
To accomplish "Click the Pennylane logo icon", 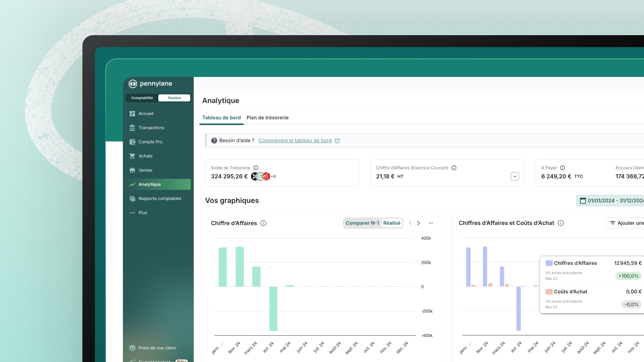I will point(133,84).
